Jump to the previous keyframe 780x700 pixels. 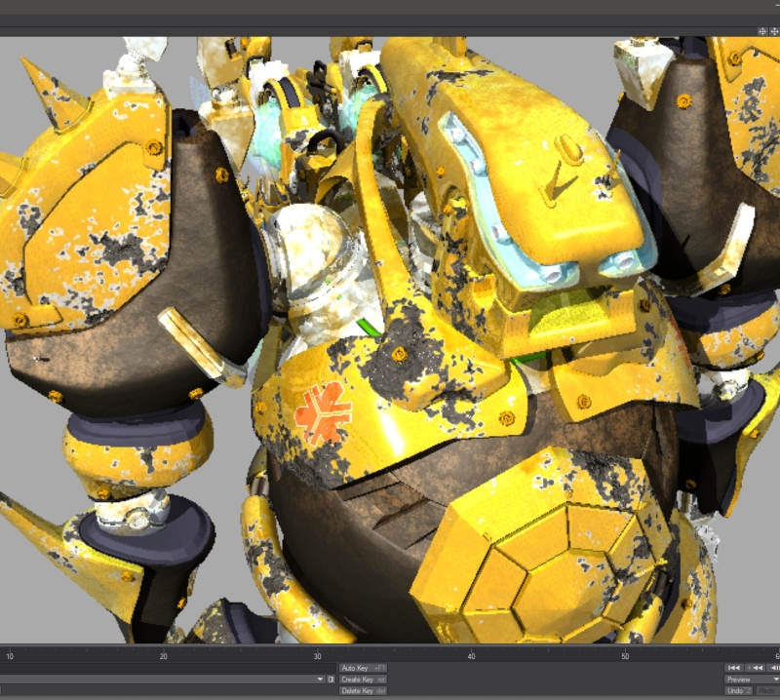755,668
